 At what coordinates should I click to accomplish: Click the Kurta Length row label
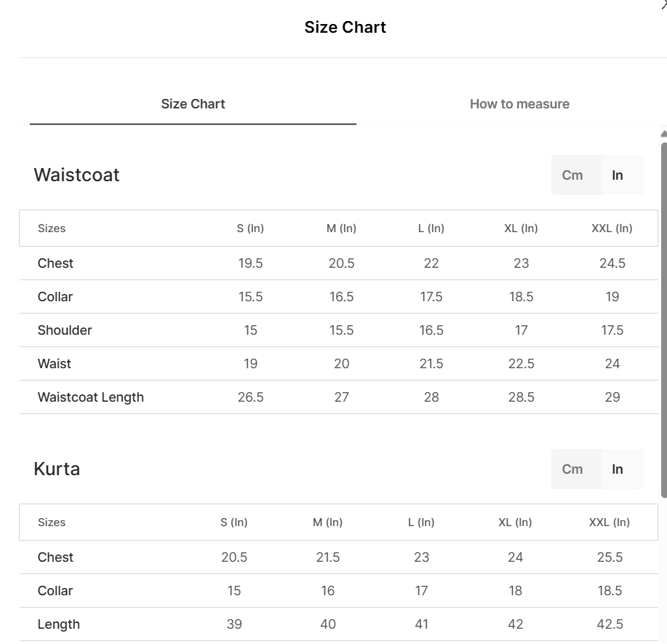click(59, 624)
